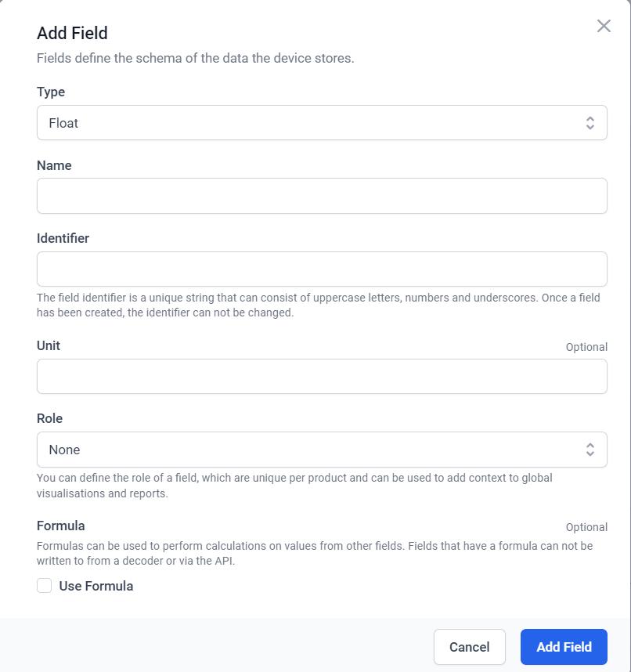Click the chevron arrows in the Type selector
This screenshot has width=631, height=672.
tap(590, 123)
